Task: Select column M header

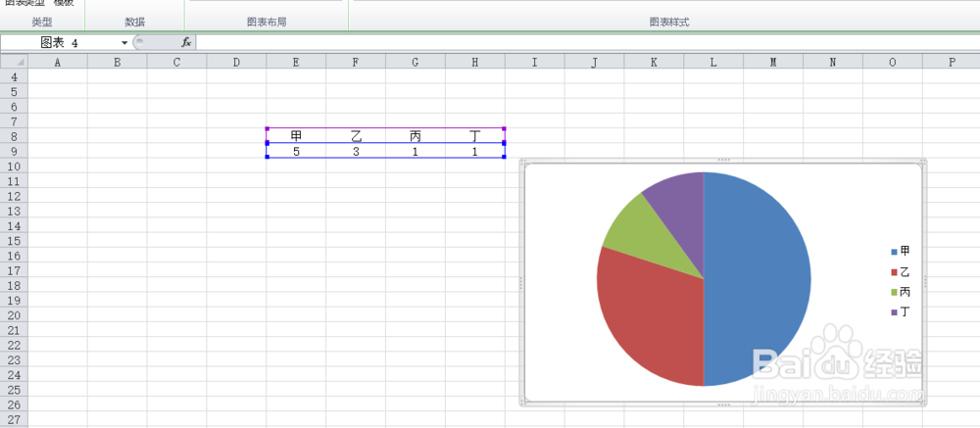Action: [773, 62]
